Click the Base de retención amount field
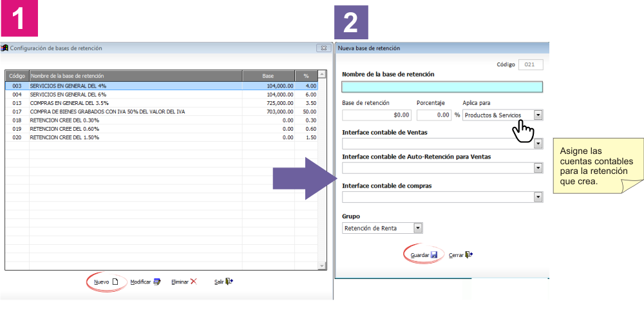This screenshot has width=644, height=315. pyautogui.click(x=377, y=115)
